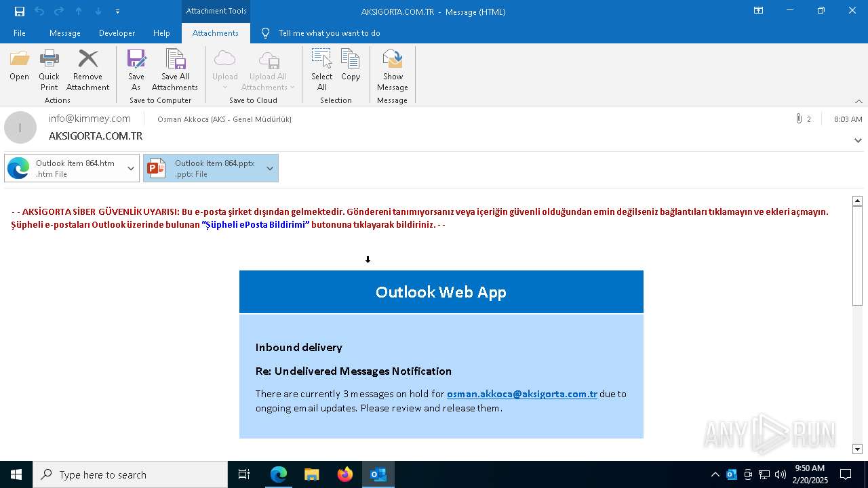The height and width of the screenshot is (488, 868).
Task: Go to next item with the down arrow
Action: (98, 12)
